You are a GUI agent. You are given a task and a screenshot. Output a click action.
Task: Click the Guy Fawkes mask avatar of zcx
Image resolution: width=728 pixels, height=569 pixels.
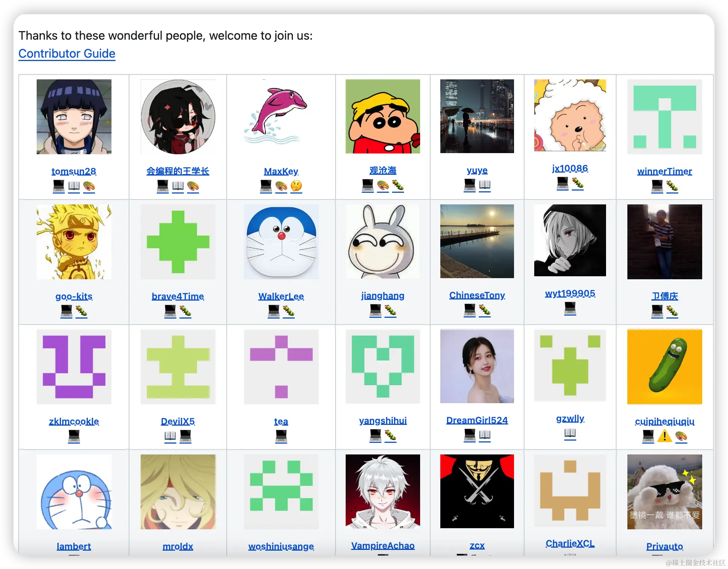coord(477,491)
